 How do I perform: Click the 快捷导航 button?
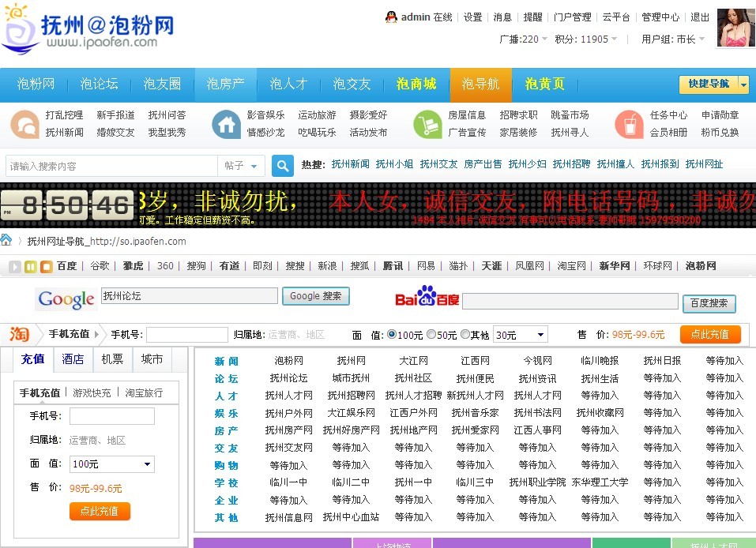click(709, 84)
